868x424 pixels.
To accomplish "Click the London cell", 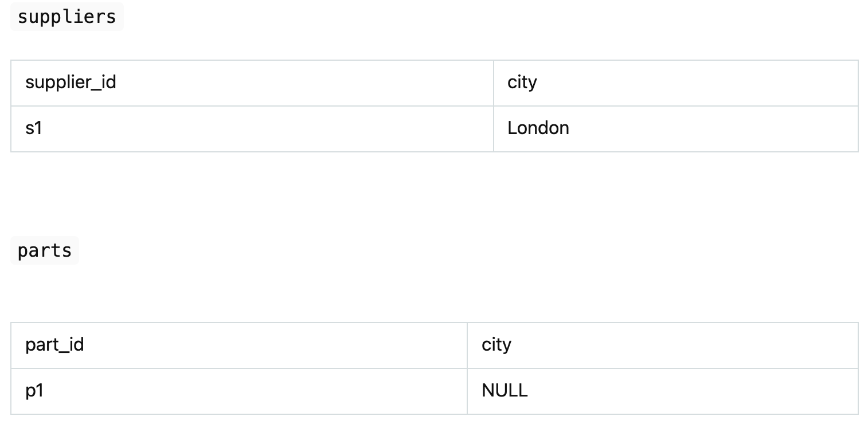I will 538,128.
